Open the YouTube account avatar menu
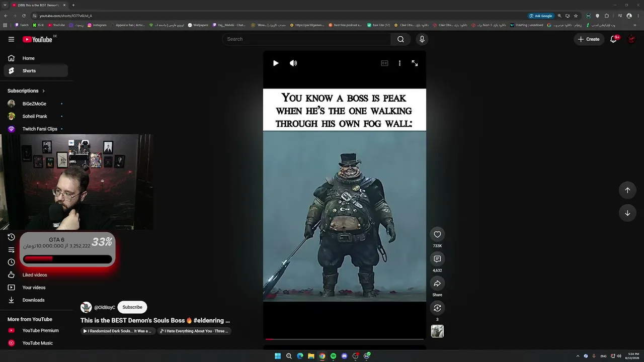The height and width of the screenshot is (362, 644). 632,39
